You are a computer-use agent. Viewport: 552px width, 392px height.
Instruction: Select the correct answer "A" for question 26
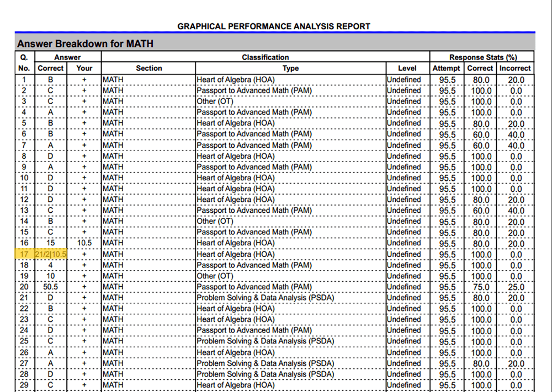pos(50,352)
